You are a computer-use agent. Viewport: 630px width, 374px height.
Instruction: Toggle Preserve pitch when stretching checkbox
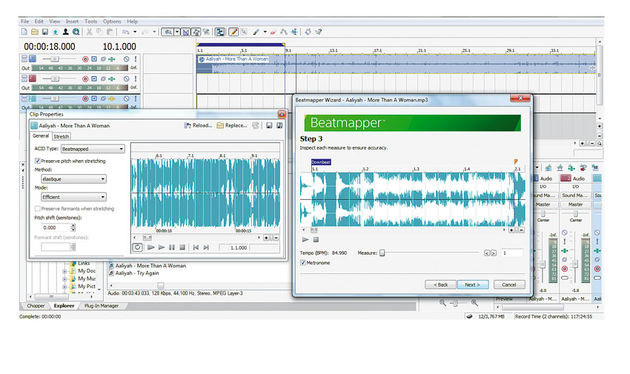pyautogui.click(x=38, y=161)
